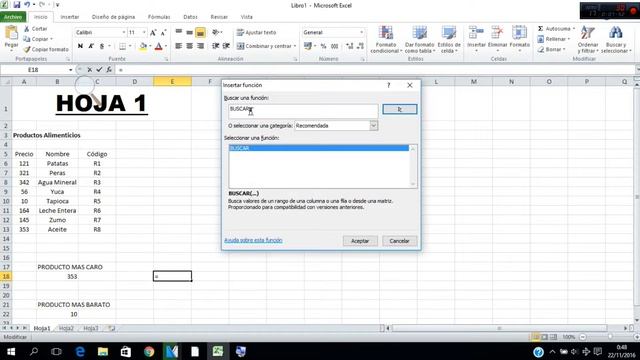The width and height of the screenshot is (640, 360).
Task: Open Combinar y centrar dropdown arrow
Action: 295,46
